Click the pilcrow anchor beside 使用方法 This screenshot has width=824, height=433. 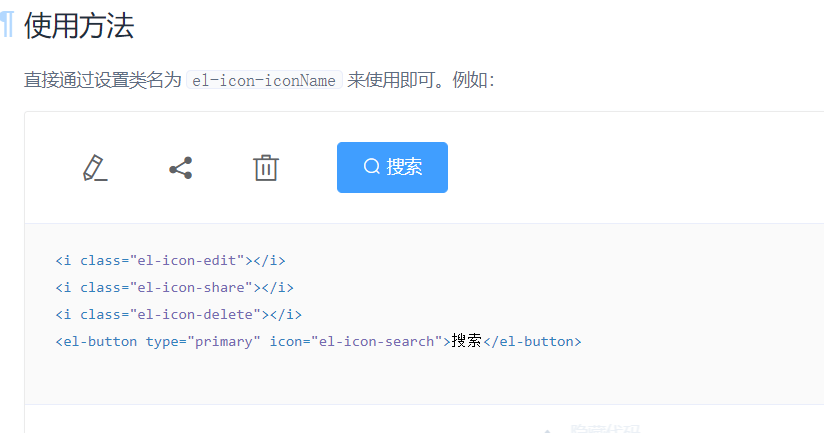point(7,26)
